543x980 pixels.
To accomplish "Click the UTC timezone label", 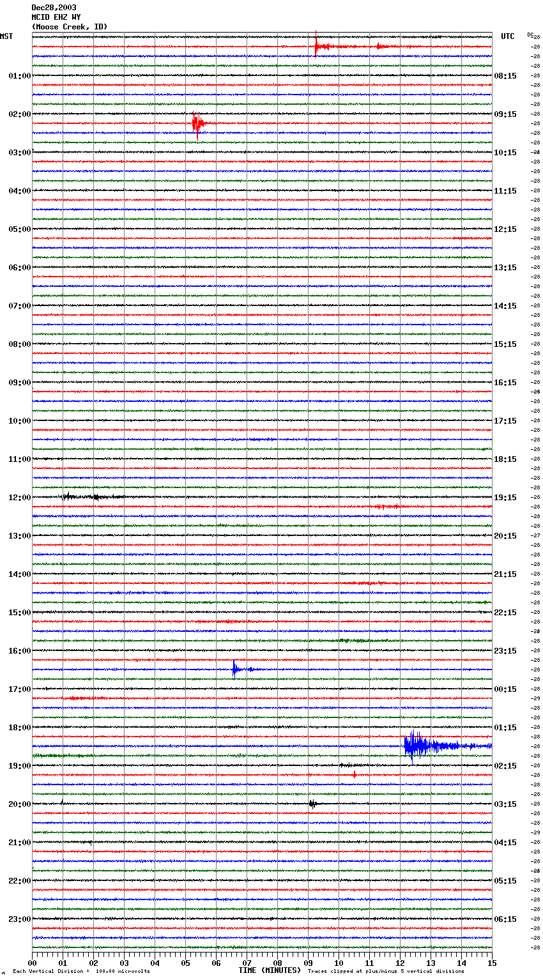I will point(508,36).
